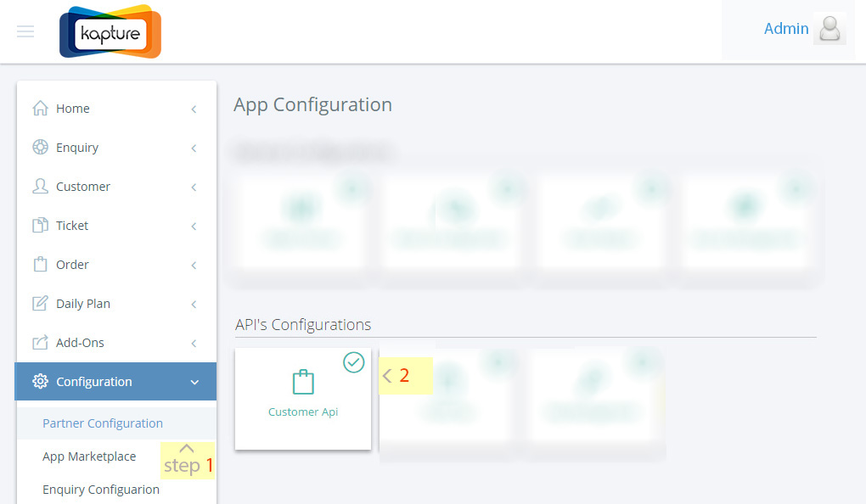Screen dimensions: 866x504
Task: Click the Enquiry lifebuoy icon
Action: 40,148
